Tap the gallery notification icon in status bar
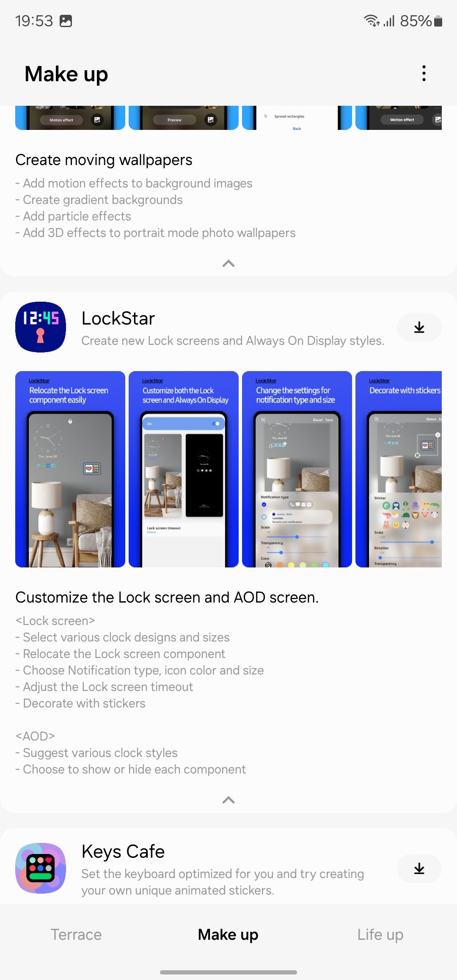 [66, 21]
